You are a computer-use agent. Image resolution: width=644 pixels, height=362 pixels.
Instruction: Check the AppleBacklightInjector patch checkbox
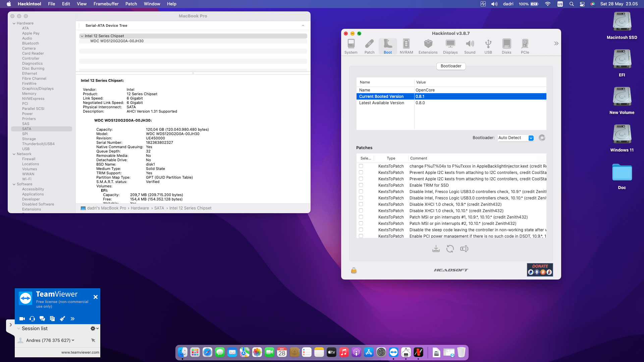point(361,166)
